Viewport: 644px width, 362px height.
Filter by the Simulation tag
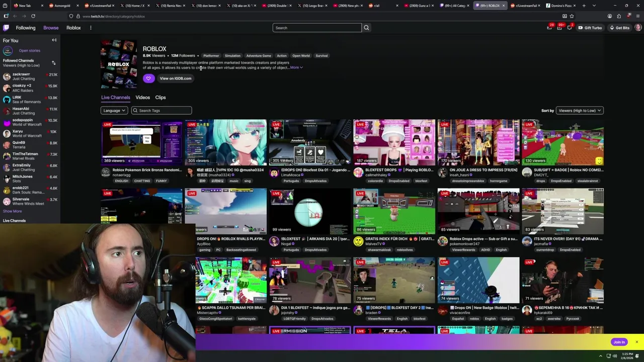232,56
